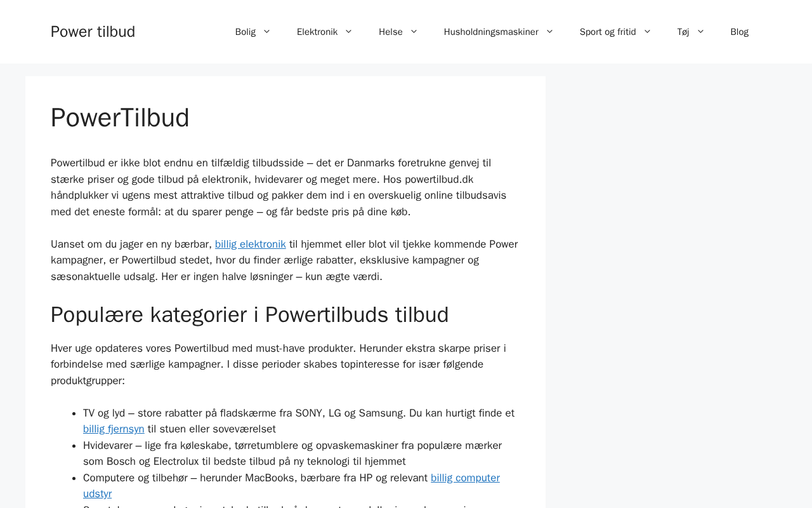The image size is (812, 508).
Task: Expand the Helse dropdown arrow
Action: point(414,32)
